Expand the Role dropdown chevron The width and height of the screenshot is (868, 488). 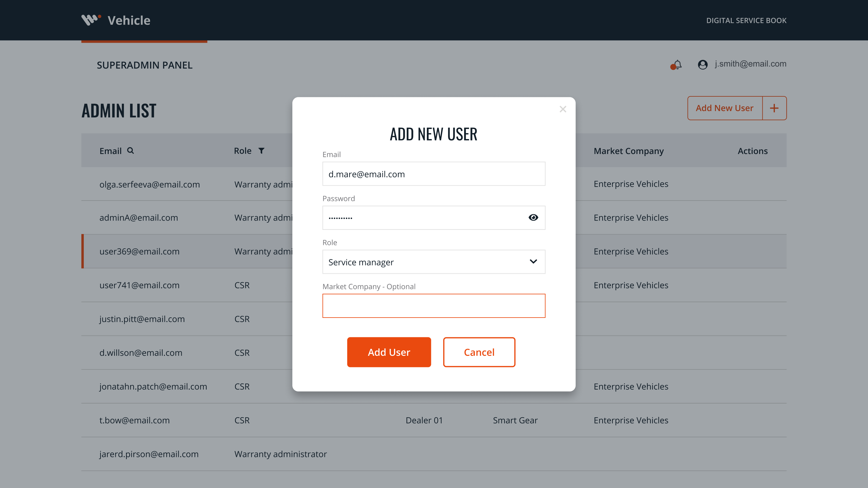(533, 262)
